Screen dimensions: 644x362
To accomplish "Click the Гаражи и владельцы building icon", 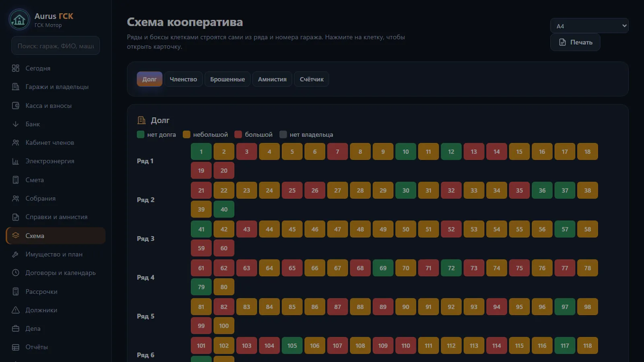I will (16, 87).
